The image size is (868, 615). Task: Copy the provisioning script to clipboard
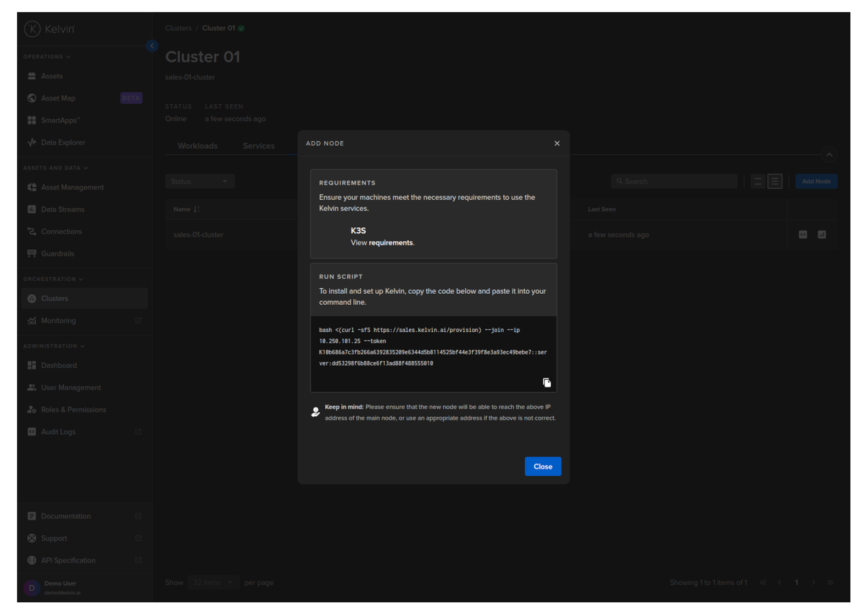(547, 383)
